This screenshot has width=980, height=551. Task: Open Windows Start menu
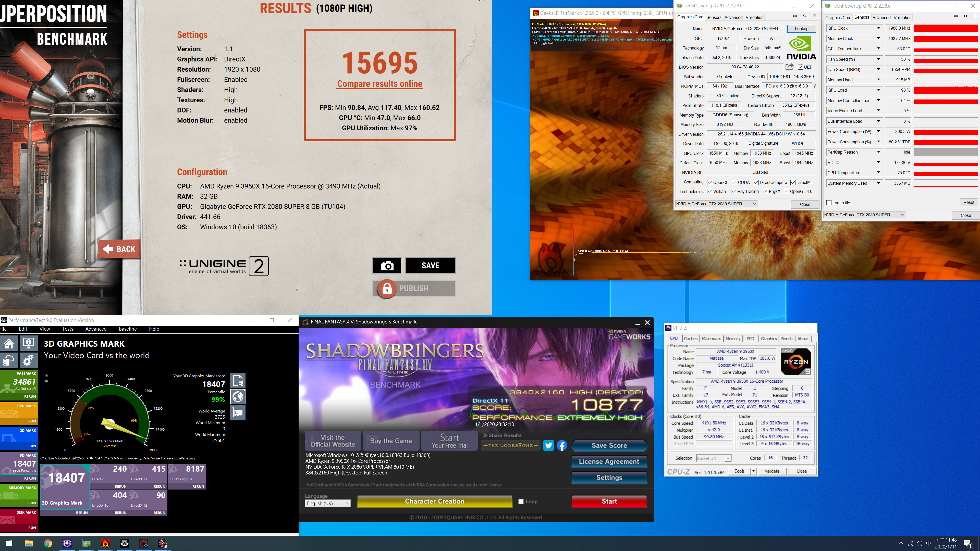pos(9,543)
